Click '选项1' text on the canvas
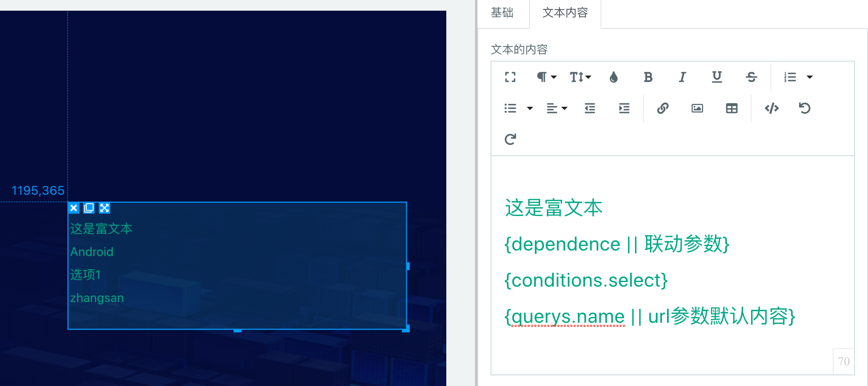 click(85, 275)
